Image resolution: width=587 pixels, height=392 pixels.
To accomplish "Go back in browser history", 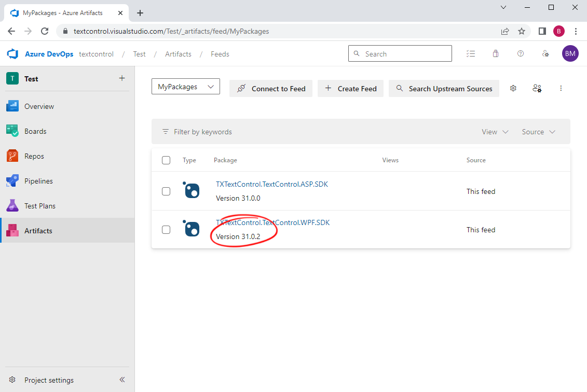I will pos(11,31).
